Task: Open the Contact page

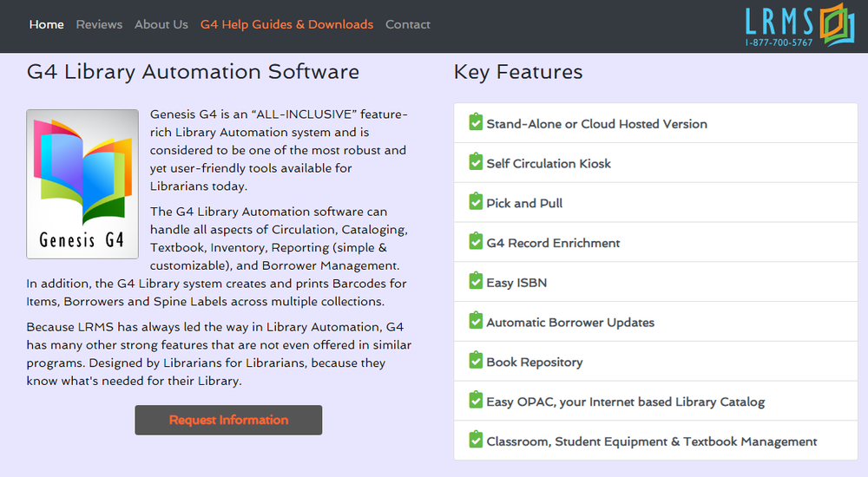Action: click(407, 24)
